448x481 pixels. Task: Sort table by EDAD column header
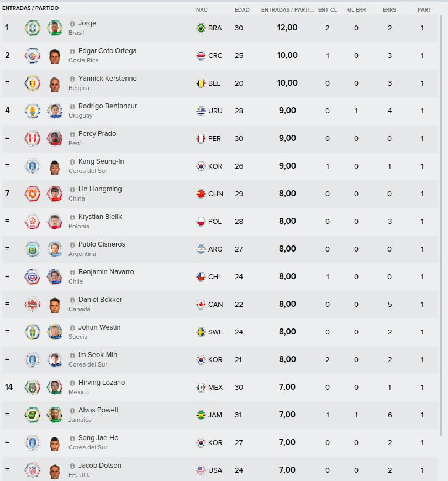click(x=242, y=10)
